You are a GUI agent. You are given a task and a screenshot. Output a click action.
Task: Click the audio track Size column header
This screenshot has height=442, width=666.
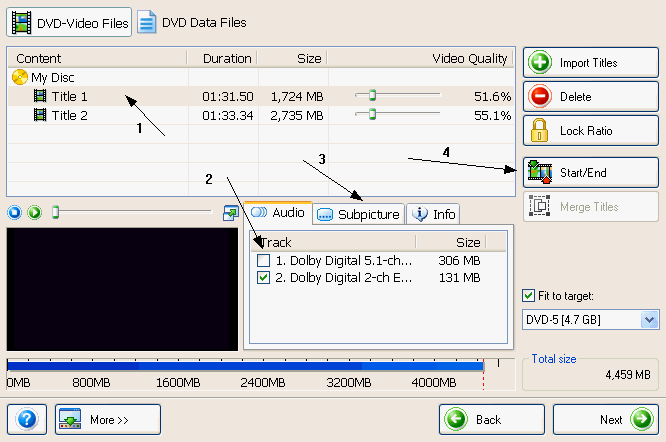pos(451,242)
